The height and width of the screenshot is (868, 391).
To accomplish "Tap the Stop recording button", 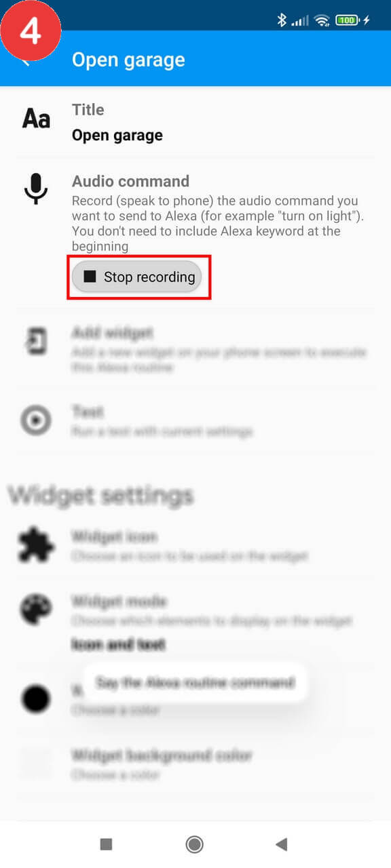I will point(137,277).
